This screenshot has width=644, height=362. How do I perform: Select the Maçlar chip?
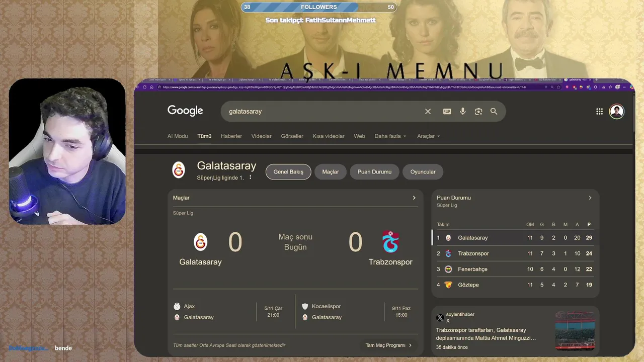(x=331, y=171)
